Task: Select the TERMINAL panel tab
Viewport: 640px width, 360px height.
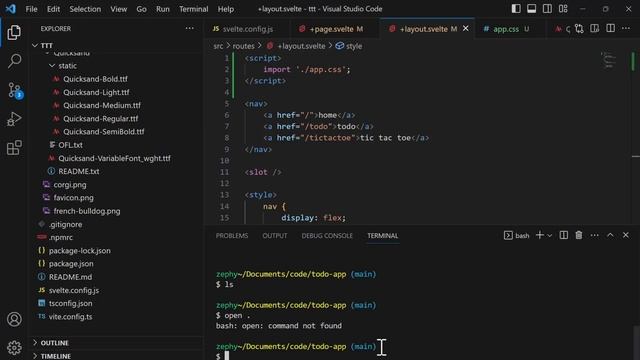Action: click(382, 236)
